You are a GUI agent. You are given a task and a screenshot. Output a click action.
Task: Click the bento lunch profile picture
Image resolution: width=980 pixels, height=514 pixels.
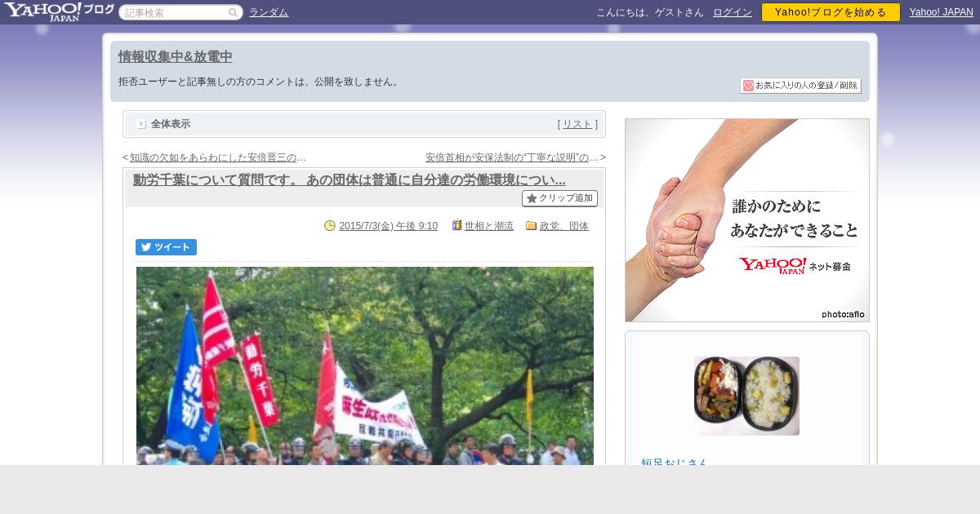(746, 396)
